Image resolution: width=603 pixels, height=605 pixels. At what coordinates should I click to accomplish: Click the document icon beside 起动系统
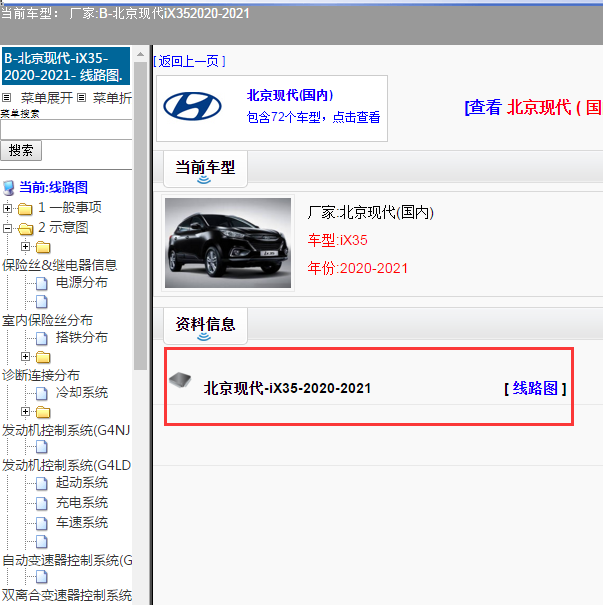pyautogui.click(x=42, y=484)
